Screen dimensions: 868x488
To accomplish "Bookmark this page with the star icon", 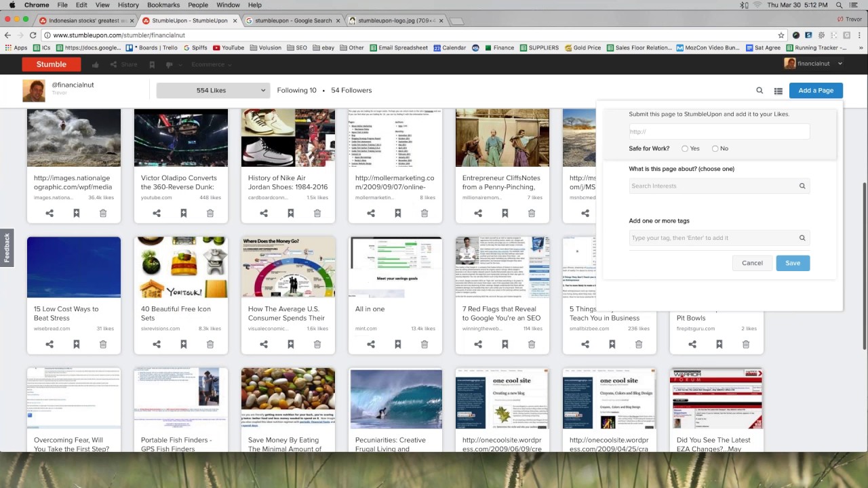I will (781, 35).
